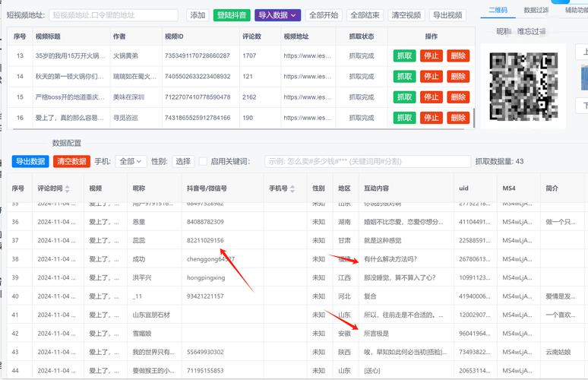Click 抓取 button for video row 13
The width and height of the screenshot is (588, 380).
coord(404,55)
